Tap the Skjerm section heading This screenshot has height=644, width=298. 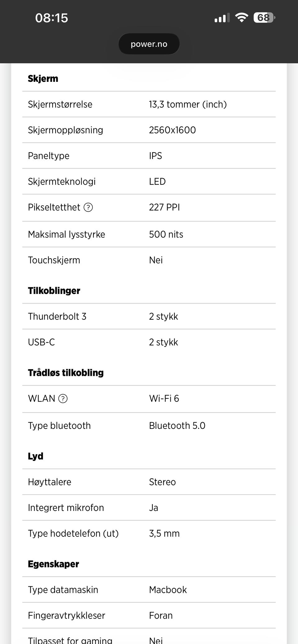click(43, 79)
